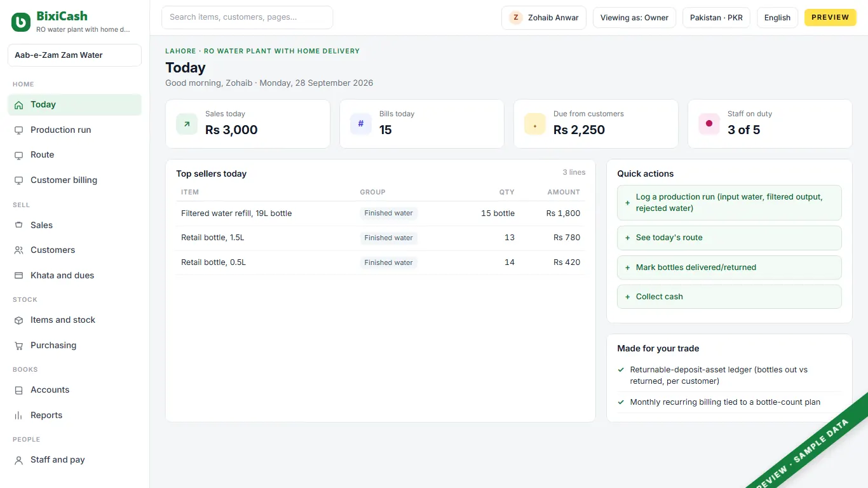
Task: Open Reports page
Action: pyautogui.click(x=74, y=416)
